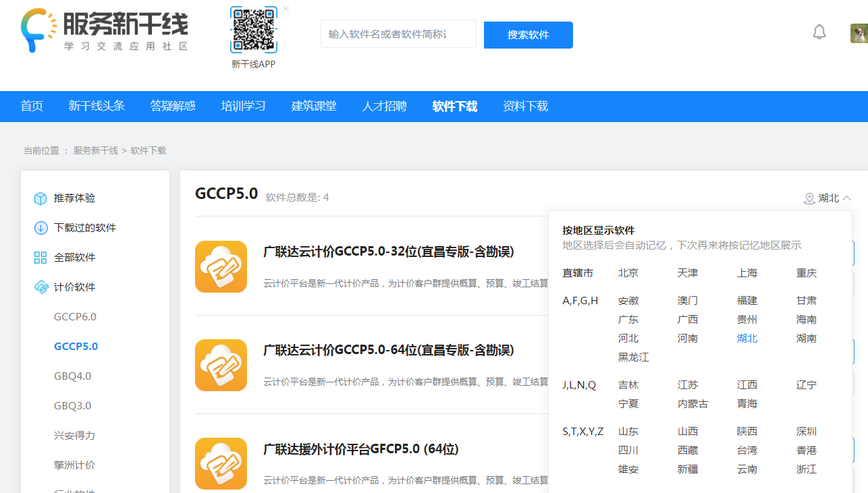Screen dimensions: 868x493
Task: Select the 软件下载 navigation tab
Action: (x=455, y=106)
